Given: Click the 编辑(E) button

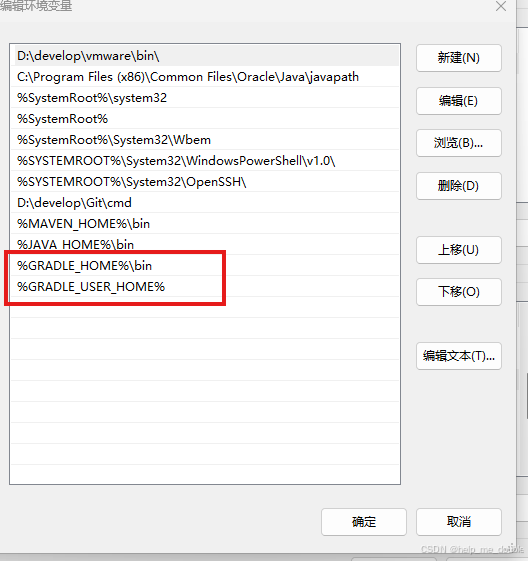Looking at the screenshot, I should click(459, 101).
